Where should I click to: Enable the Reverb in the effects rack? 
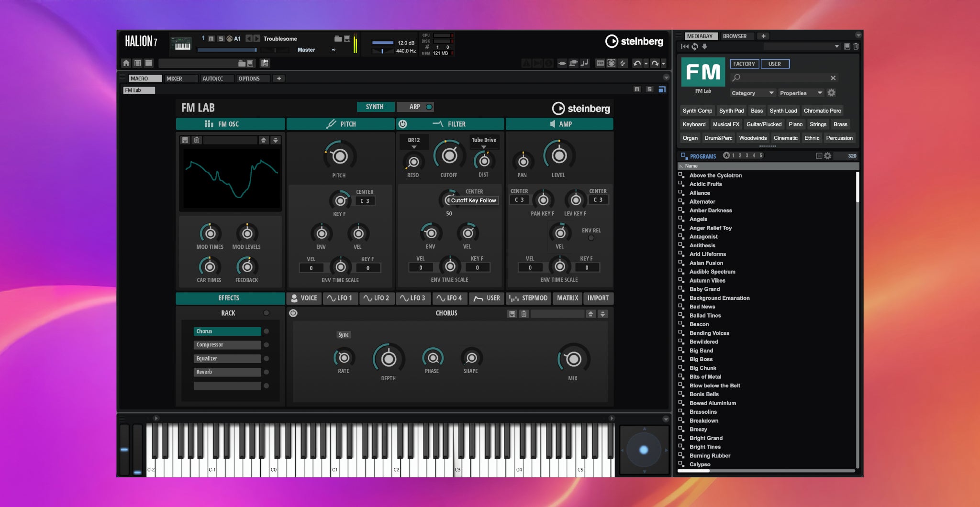click(267, 372)
